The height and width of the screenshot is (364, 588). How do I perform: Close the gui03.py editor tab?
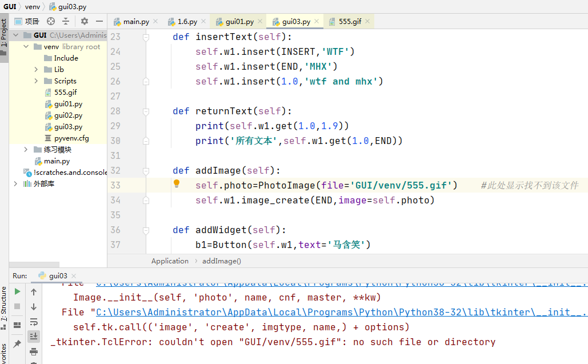[317, 21]
